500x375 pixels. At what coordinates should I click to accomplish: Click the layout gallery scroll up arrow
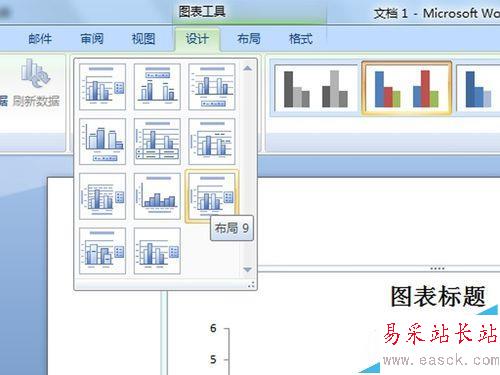[247, 68]
